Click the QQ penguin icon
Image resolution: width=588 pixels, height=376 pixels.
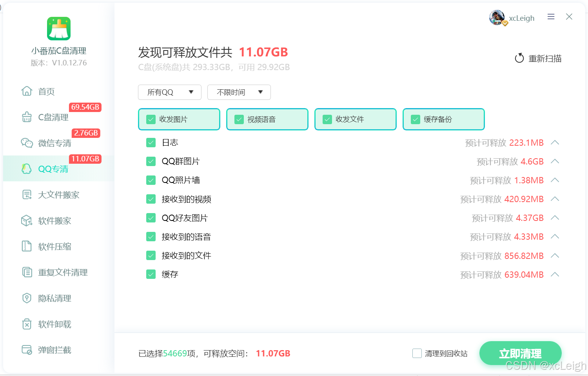click(27, 169)
